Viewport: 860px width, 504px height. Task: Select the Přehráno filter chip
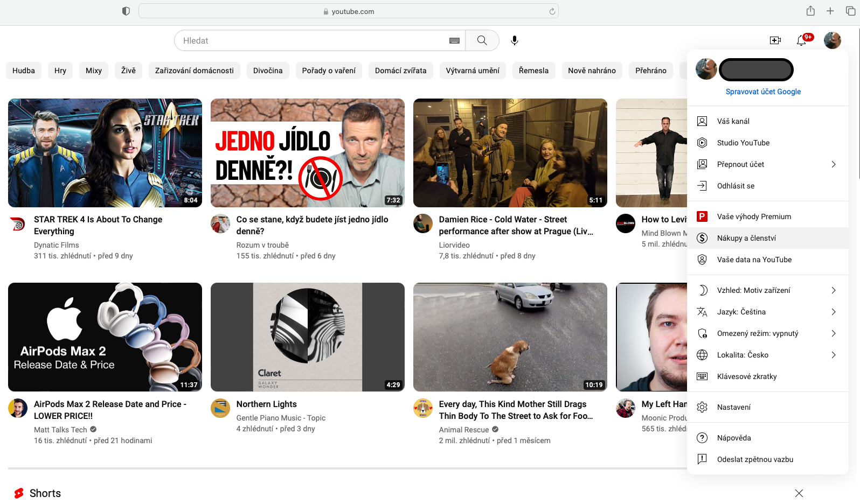pyautogui.click(x=651, y=71)
